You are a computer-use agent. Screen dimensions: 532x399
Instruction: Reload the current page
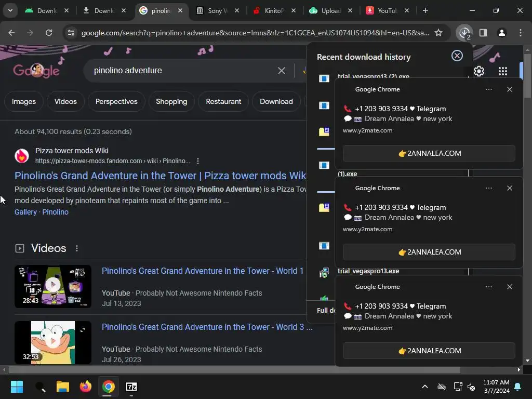pyautogui.click(x=49, y=33)
